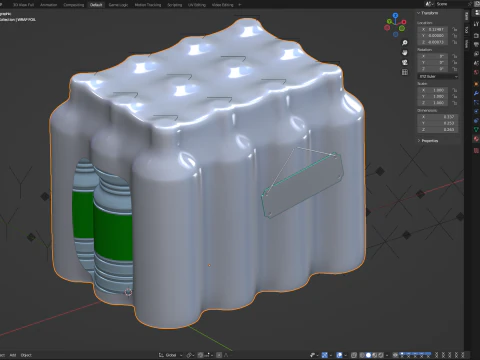
Task: Click the blue Z axis on navigation gizmo
Action: 395,15
